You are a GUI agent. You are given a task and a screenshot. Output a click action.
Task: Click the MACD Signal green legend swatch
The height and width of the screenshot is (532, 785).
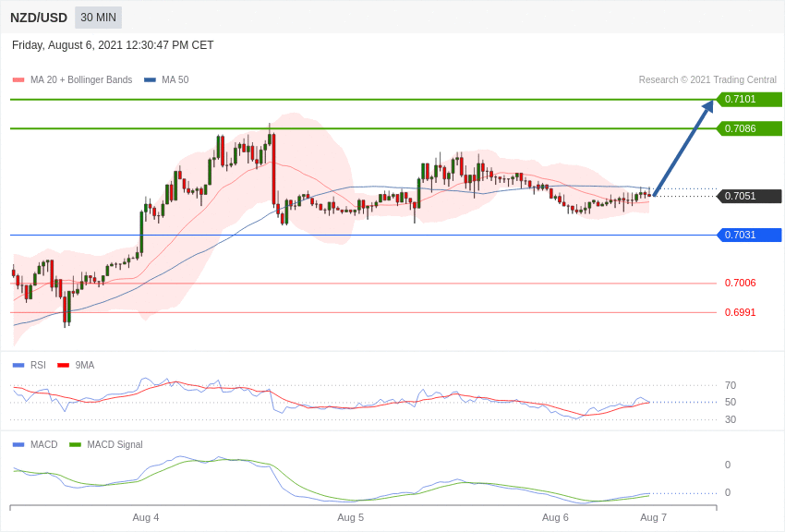coord(75,444)
